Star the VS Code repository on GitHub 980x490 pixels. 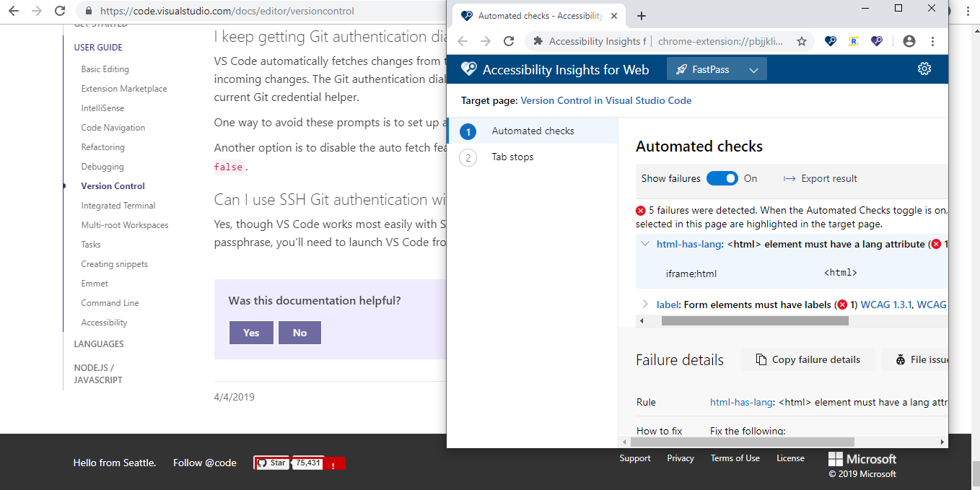point(271,463)
